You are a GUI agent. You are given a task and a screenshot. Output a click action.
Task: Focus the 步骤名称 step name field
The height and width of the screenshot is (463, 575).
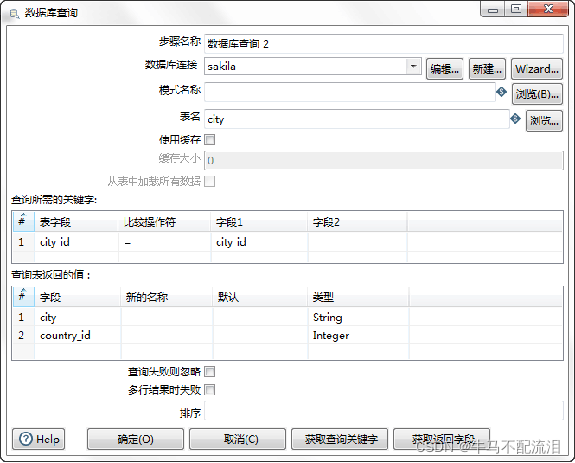click(x=384, y=44)
